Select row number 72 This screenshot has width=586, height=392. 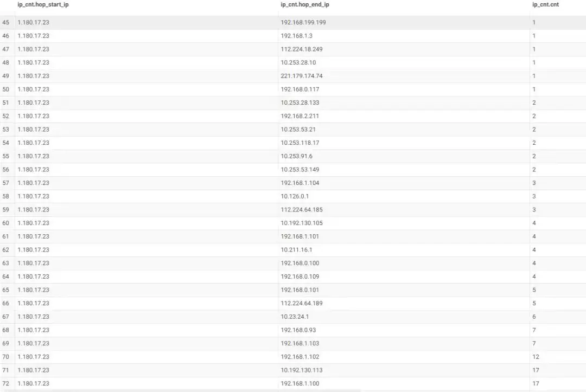click(x=6, y=383)
